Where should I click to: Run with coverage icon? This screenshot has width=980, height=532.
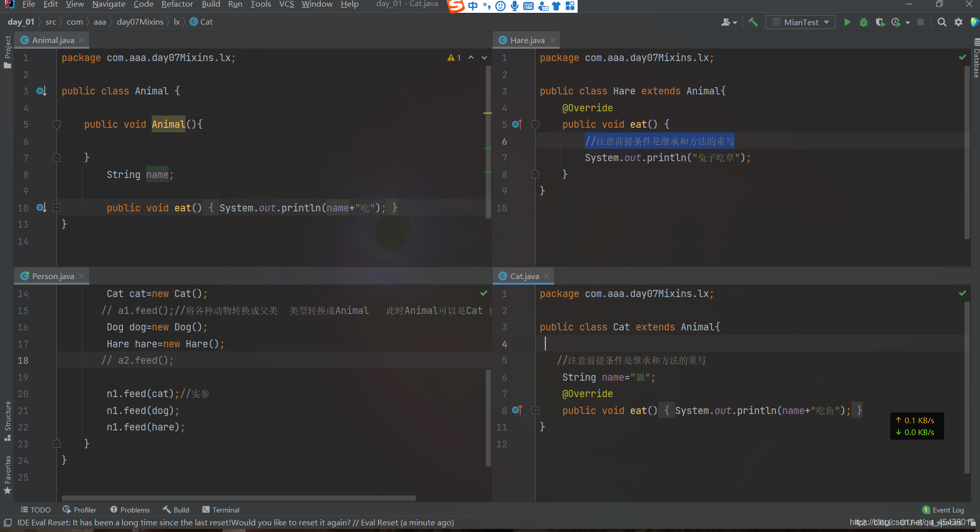(x=880, y=22)
